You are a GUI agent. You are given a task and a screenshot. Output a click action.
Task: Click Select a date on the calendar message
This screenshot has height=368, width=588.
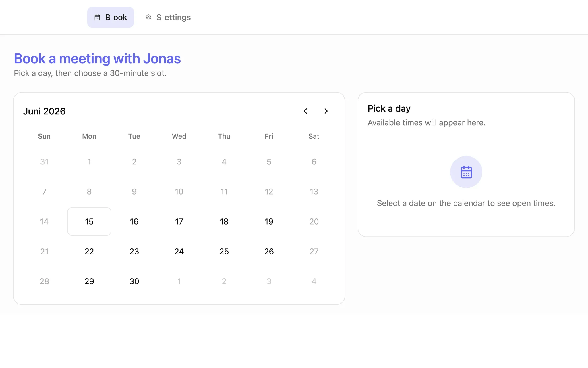click(x=466, y=203)
